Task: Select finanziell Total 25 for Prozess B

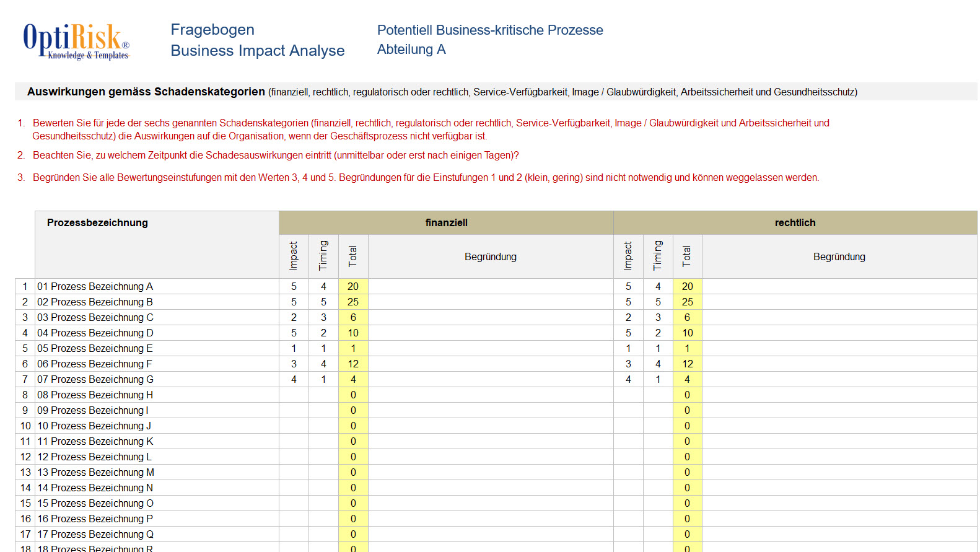Action: [x=353, y=302]
